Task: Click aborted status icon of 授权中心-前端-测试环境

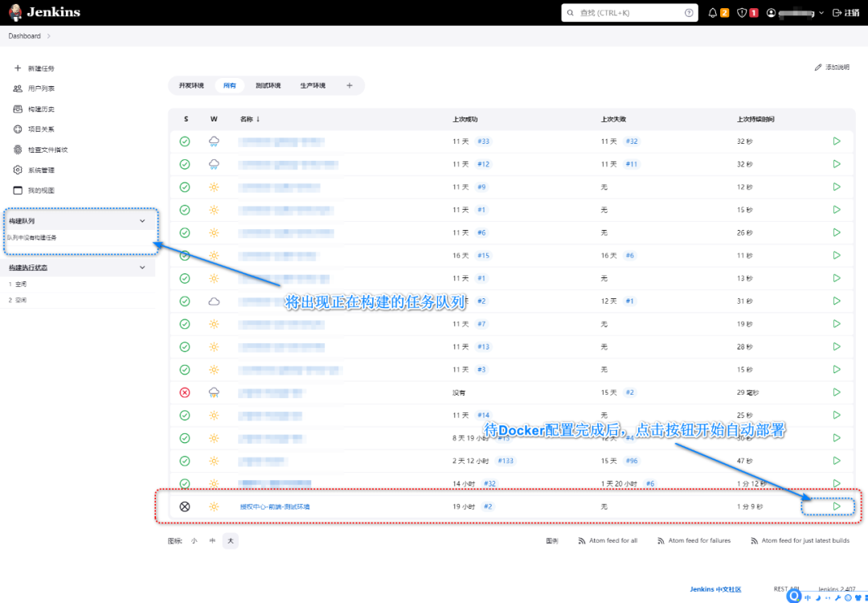Action: [x=185, y=506]
